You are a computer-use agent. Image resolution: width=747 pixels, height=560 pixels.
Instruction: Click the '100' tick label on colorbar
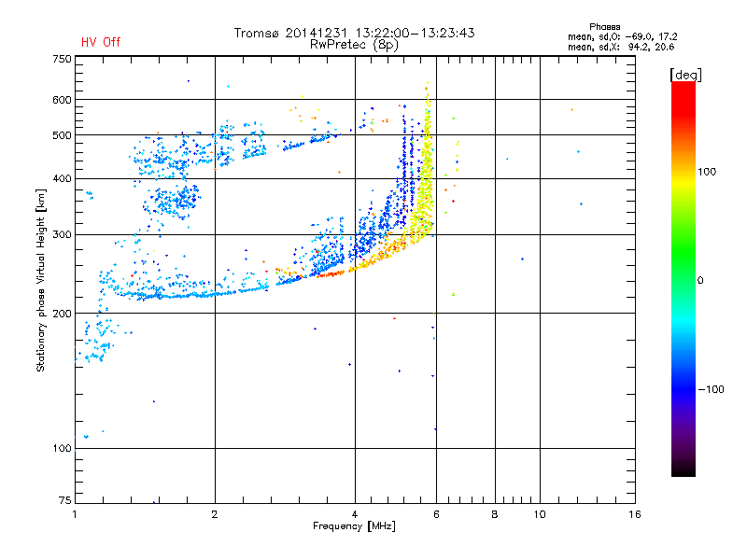click(707, 172)
